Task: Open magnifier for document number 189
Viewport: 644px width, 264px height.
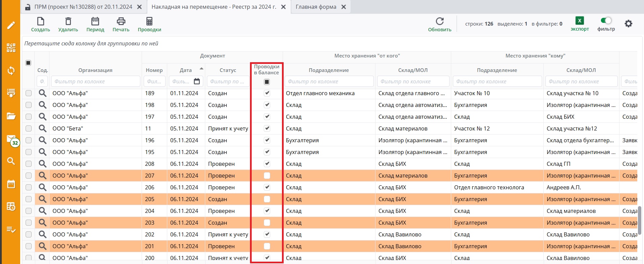Action: [42, 93]
